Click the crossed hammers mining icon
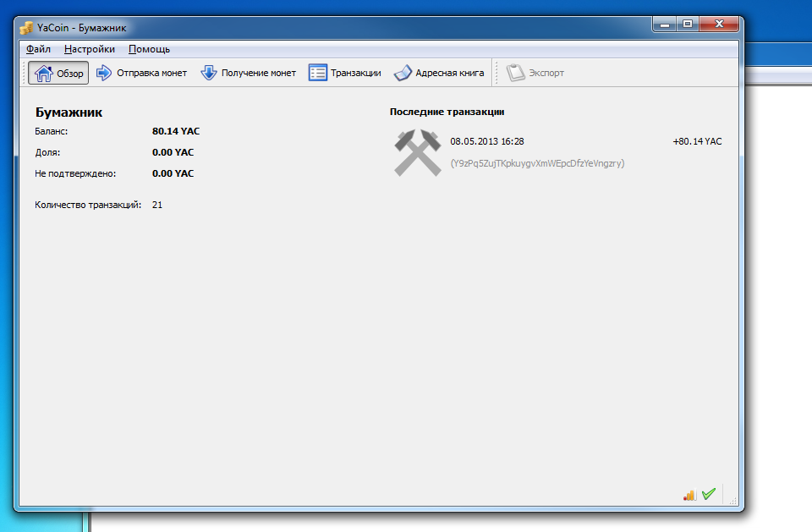The height and width of the screenshot is (532, 812). pyautogui.click(x=418, y=152)
